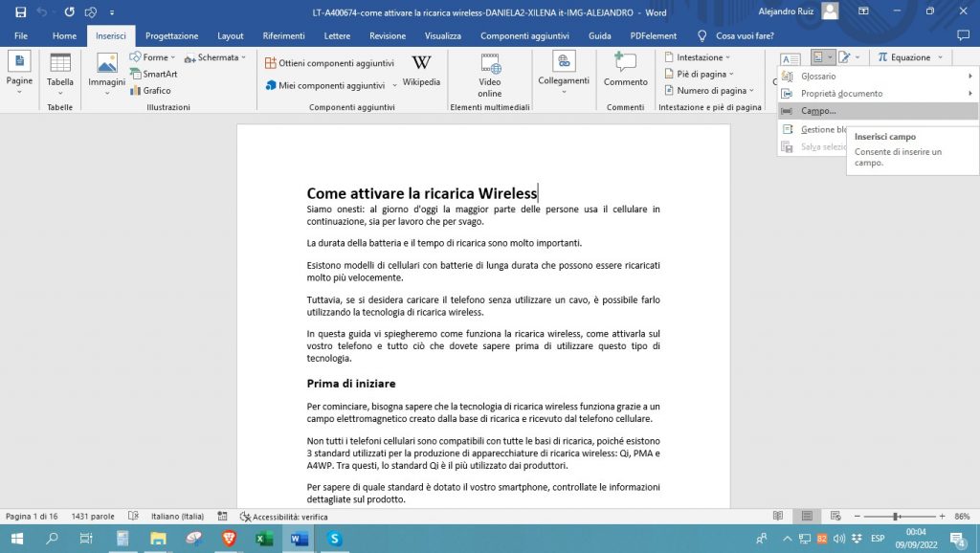Screen dimensions: 980x553
Task: Insert an online video
Action: click(x=490, y=75)
